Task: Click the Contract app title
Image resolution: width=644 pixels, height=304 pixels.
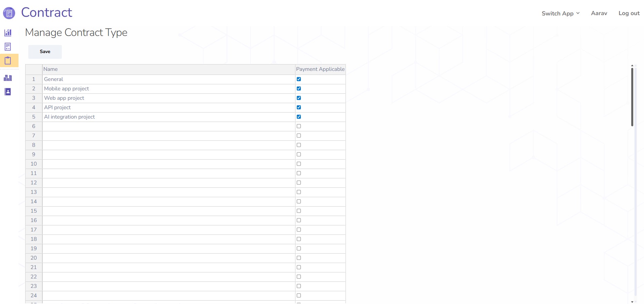Action: pyautogui.click(x=47, y=12)
